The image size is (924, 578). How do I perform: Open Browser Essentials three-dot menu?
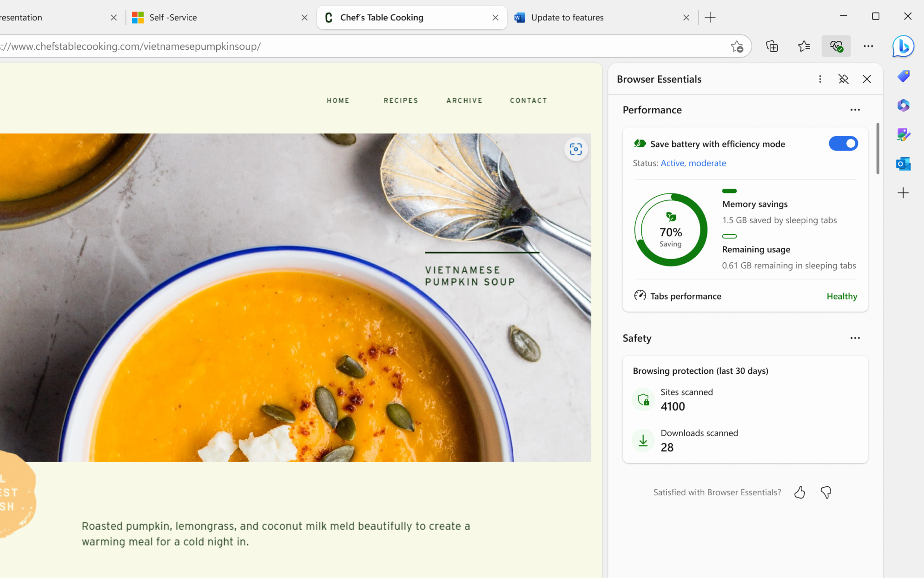[x=820, y=79]
